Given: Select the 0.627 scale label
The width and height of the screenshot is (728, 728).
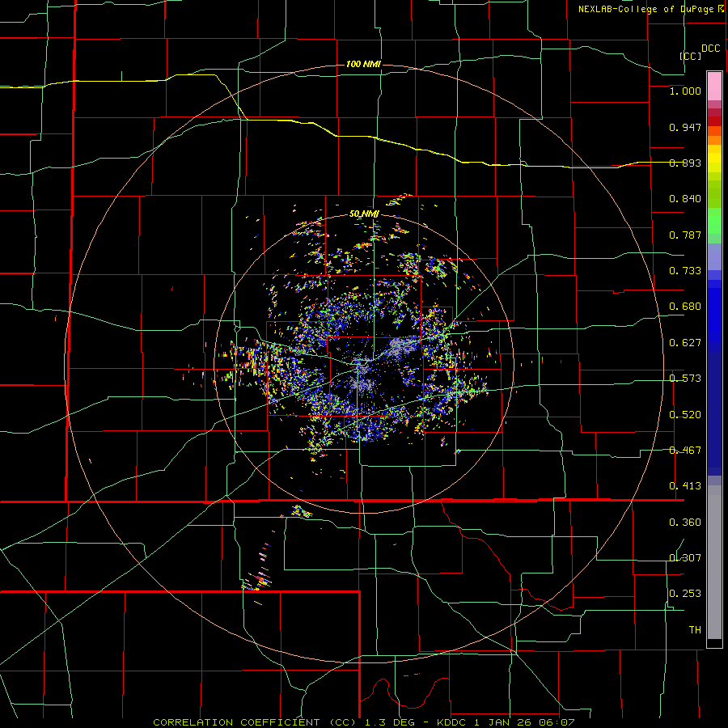Looking at the screenshot, I should pyautogui.click(x=685, y=343).
